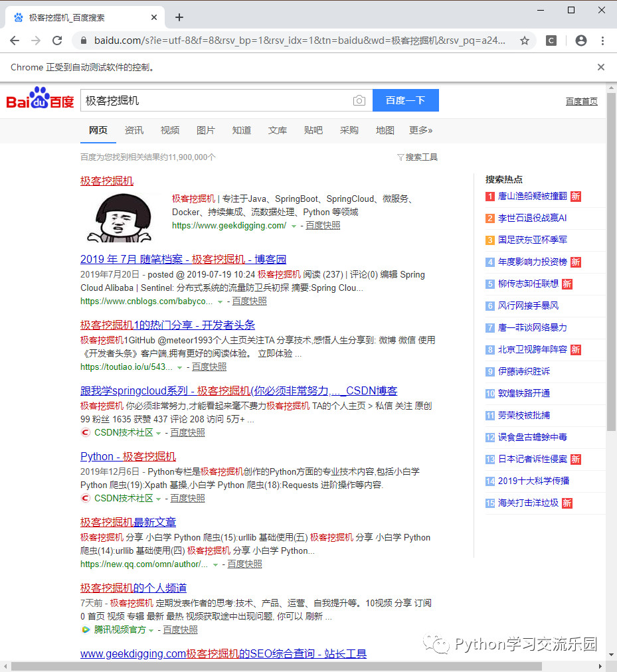Open the 极客挖掘机最新文章 result
The width and height of the screenshot is (617, 672).
[128, 523]
